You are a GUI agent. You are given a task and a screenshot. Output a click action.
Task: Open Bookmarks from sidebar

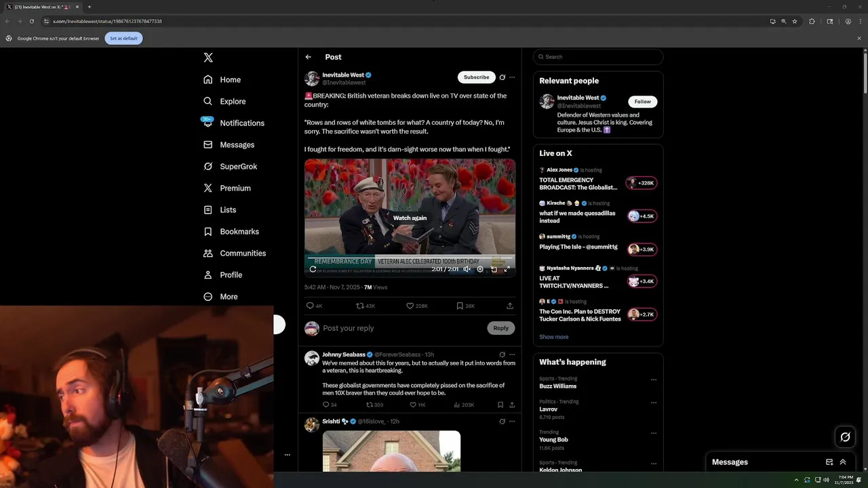tap(231, 231)
